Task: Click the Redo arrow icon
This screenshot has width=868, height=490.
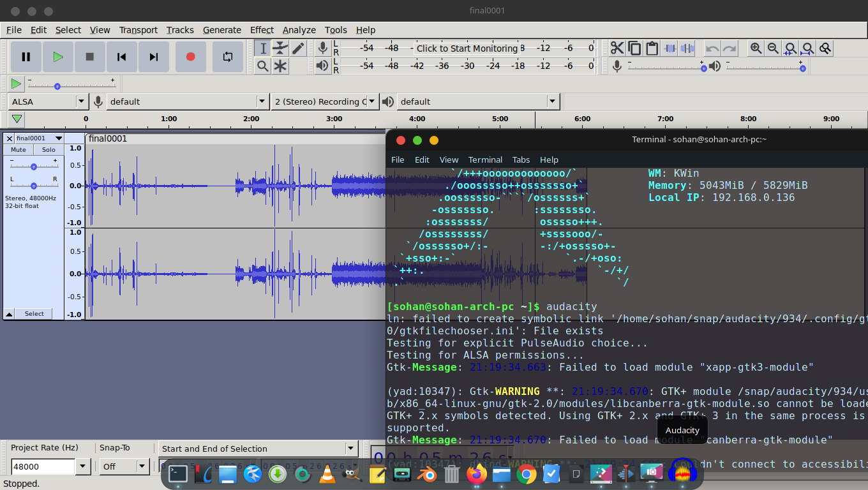Action: [730, 48]
